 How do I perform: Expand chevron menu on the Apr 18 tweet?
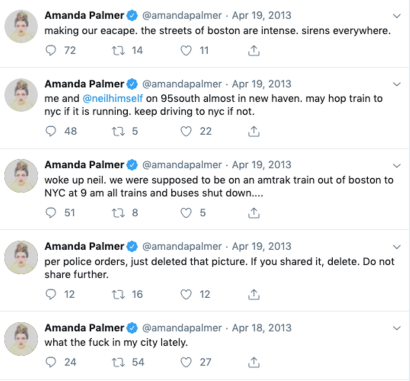coord(397,328)
